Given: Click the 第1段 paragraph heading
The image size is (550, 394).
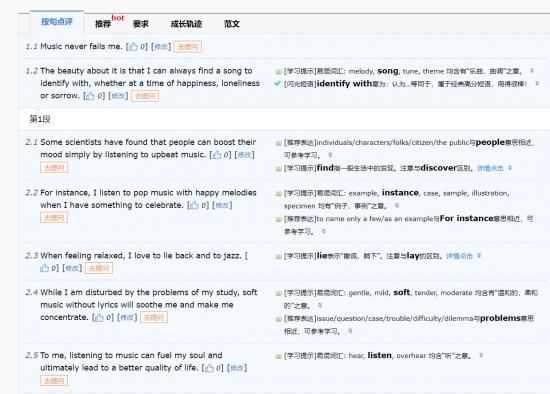Looking at the screenshot, I should pyautogui.click(x=40, y=119).
